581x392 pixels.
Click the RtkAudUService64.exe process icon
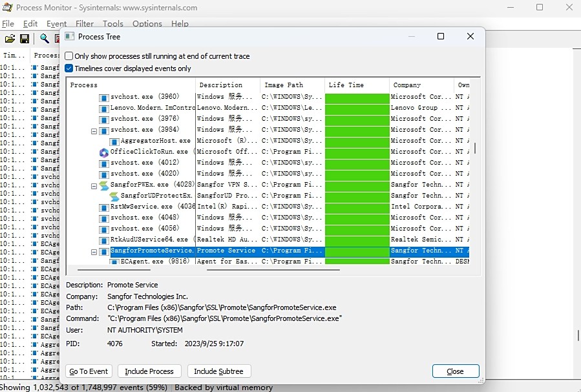[103, 240]
